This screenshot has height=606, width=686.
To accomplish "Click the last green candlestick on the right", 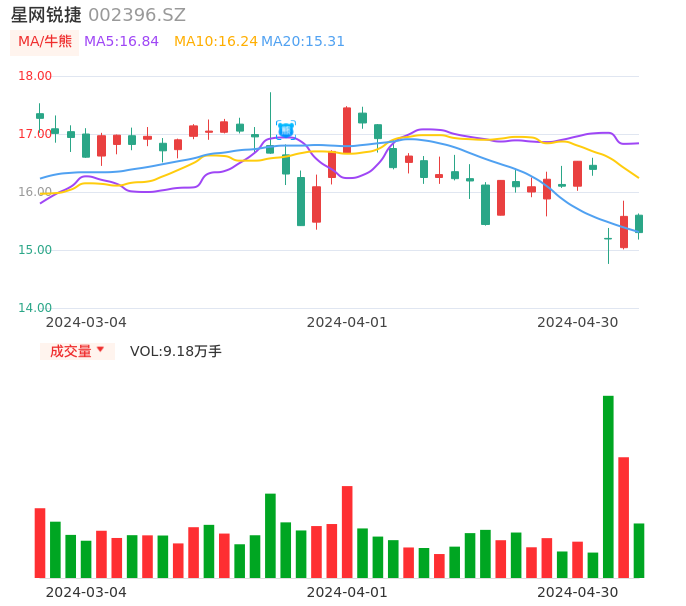I will tap(639, 224).
